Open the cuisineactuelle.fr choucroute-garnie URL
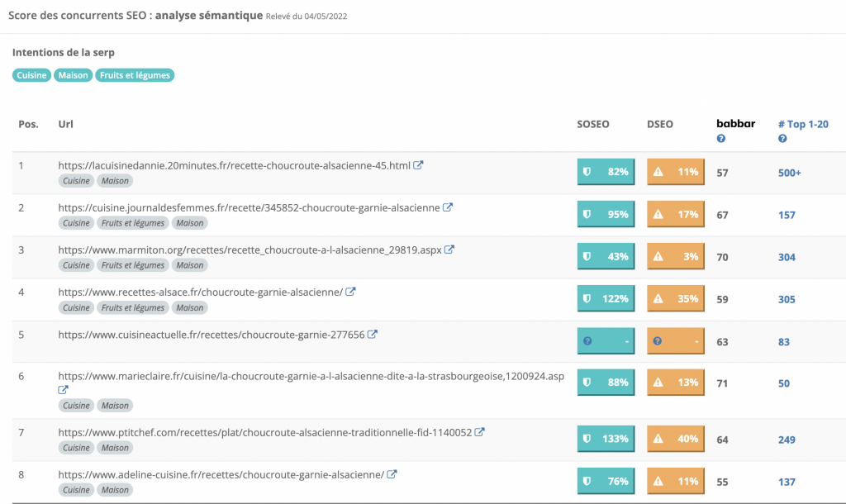 [211, 335]
